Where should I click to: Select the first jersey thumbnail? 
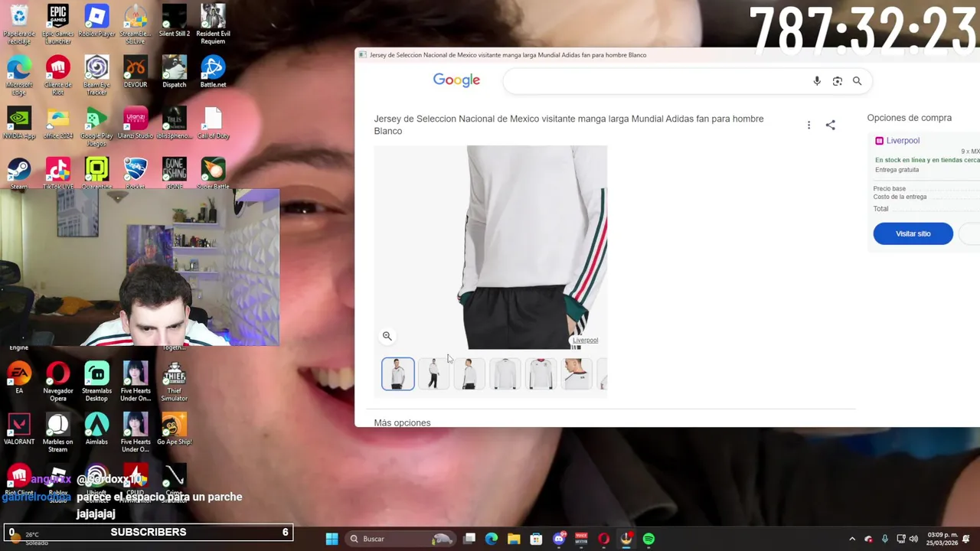click(398, 374)
